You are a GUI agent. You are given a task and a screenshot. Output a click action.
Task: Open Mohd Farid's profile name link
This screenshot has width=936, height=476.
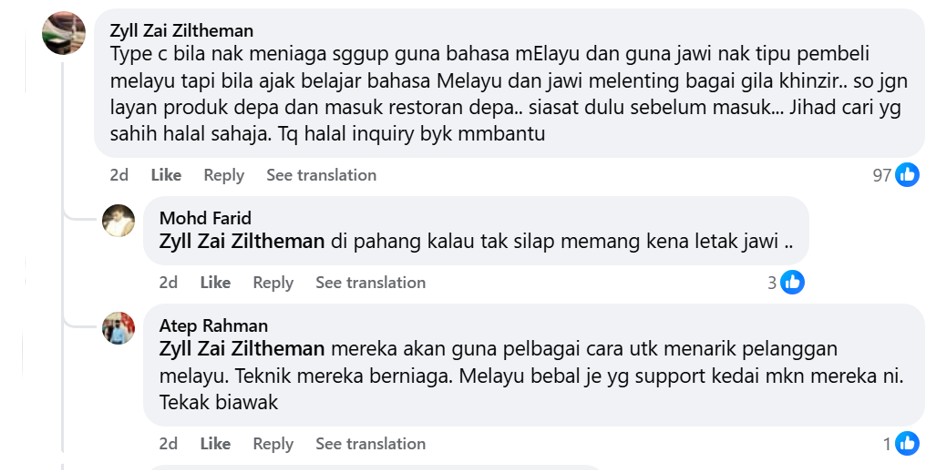[x=205, y=218]
